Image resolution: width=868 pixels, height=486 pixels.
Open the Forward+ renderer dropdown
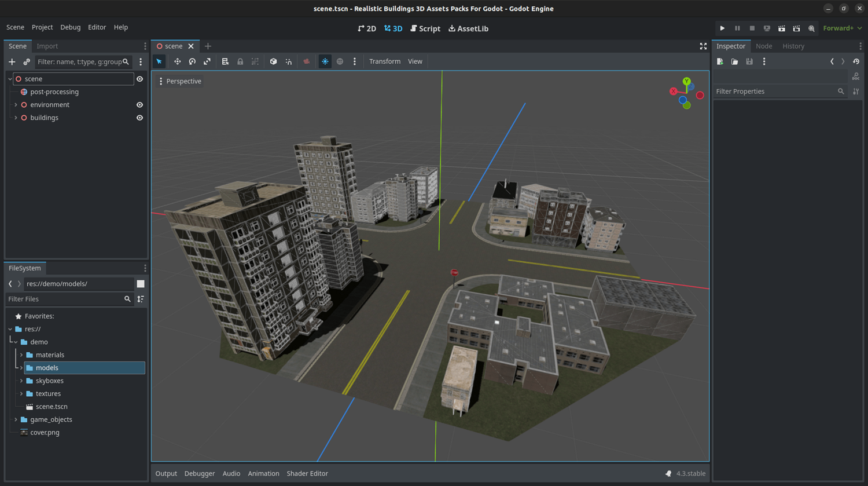point(842,28)
